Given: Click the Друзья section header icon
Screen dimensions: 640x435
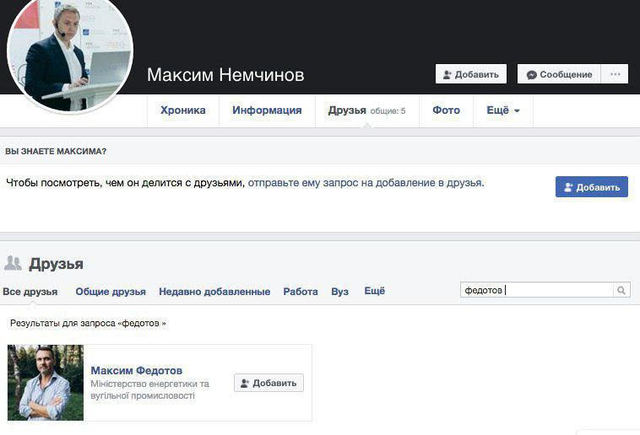Looking at the screenshot, I should click(14, 264).
